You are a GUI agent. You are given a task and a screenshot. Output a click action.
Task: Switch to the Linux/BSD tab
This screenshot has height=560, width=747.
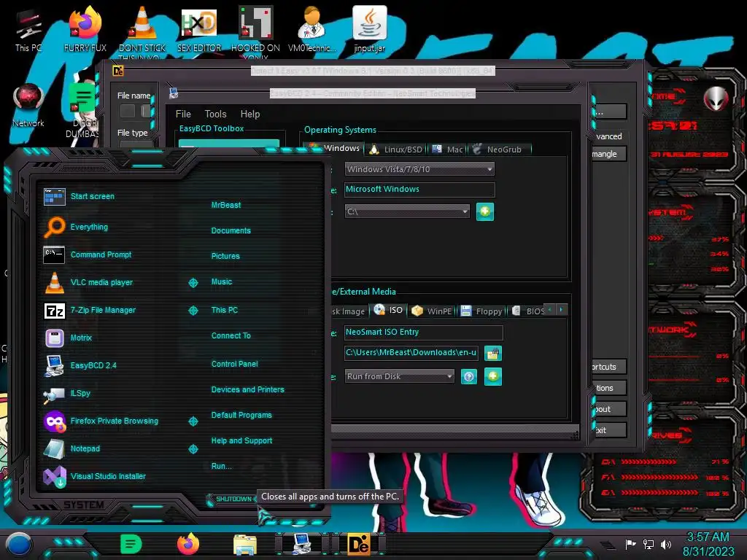point(396,149)
